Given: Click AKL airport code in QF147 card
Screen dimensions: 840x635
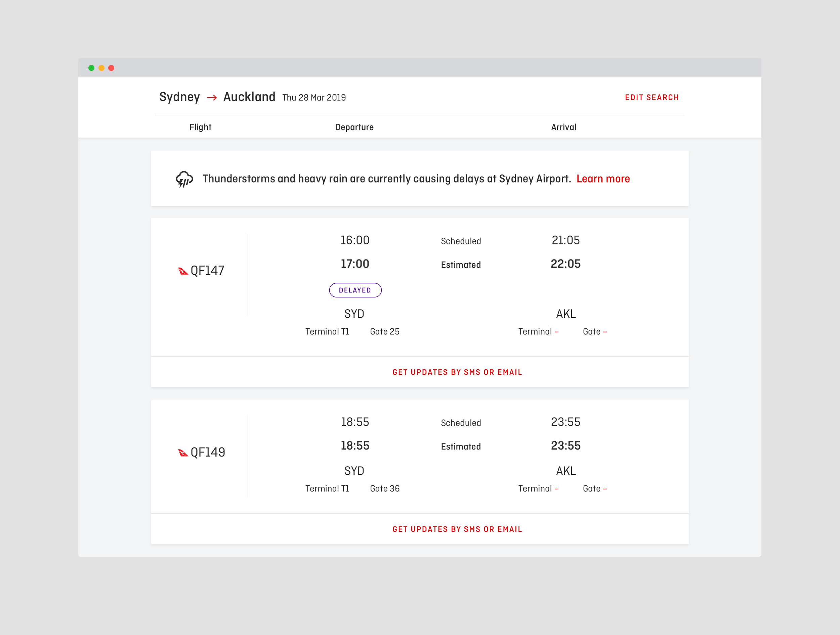Looking at the screenshot, I should [x=566, y=314].
